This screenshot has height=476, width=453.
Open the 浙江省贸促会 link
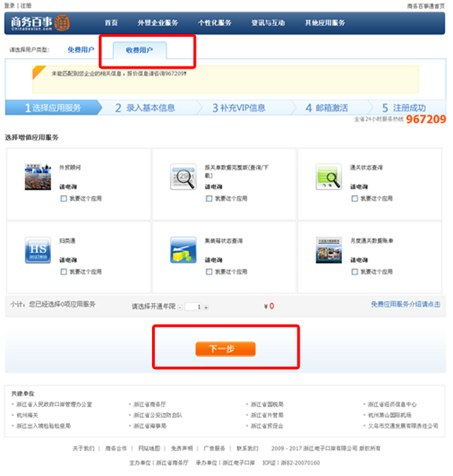267,426
